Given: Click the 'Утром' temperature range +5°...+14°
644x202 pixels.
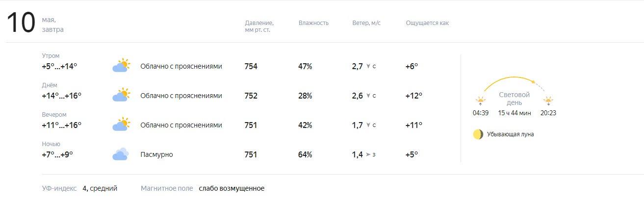Looking at the screenshot, I should tap(59, 66).
